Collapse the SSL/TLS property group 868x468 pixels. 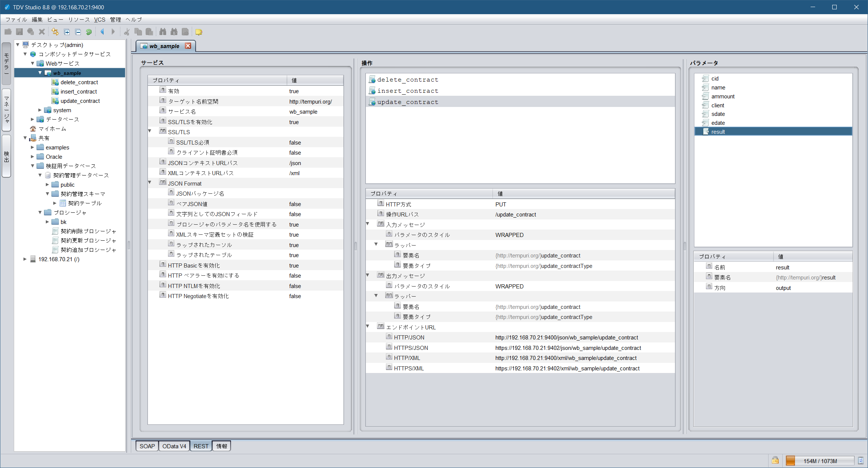(x=150, y=131)
